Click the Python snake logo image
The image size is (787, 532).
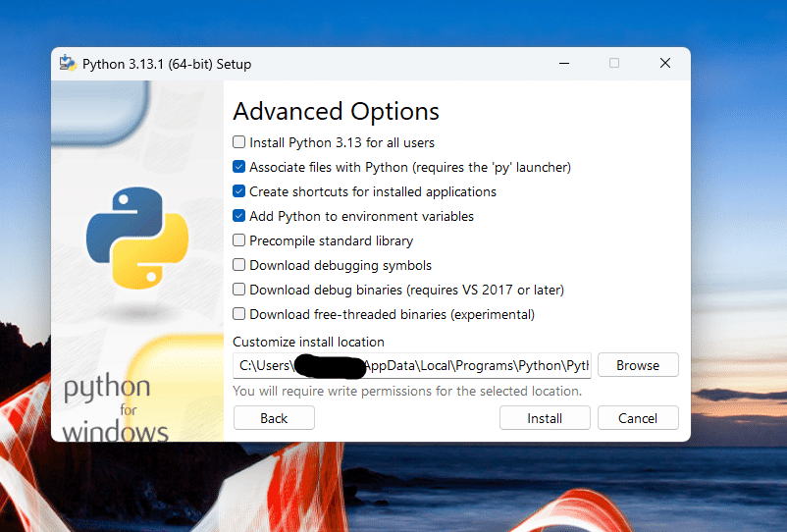click(137, 238)
